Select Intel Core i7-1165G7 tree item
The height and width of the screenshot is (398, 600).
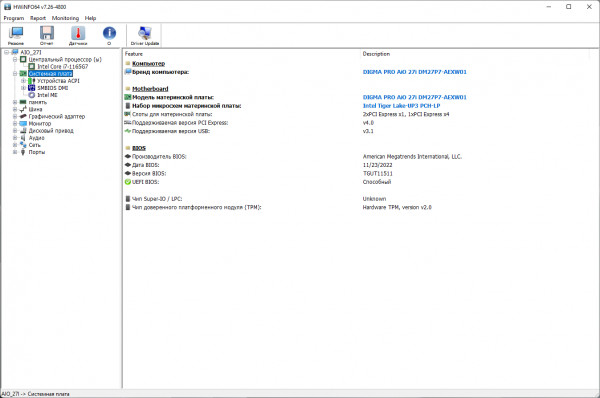pyautogui.click(x=62, y=67)
